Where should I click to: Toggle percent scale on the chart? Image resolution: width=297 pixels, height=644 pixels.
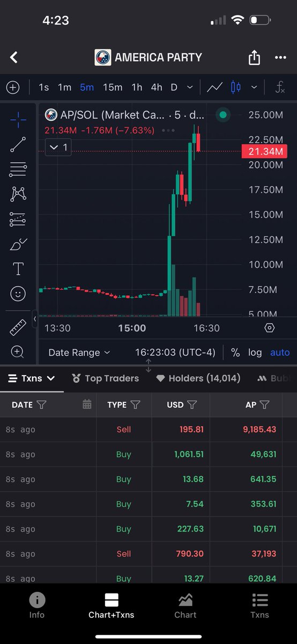tap(235, 353)
